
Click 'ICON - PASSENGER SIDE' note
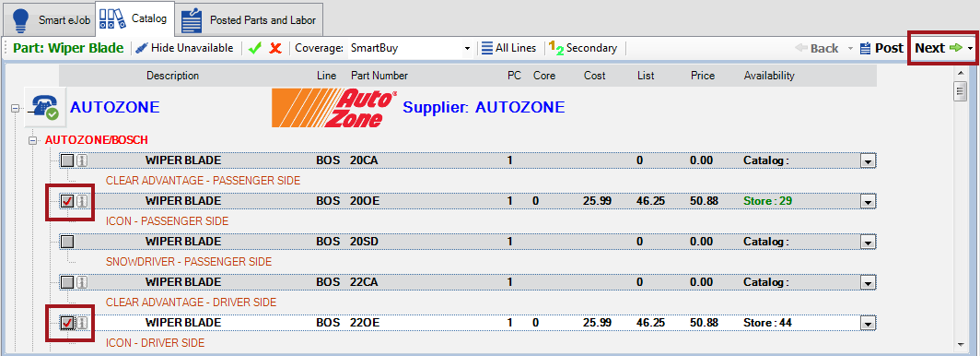click(167, 221)
